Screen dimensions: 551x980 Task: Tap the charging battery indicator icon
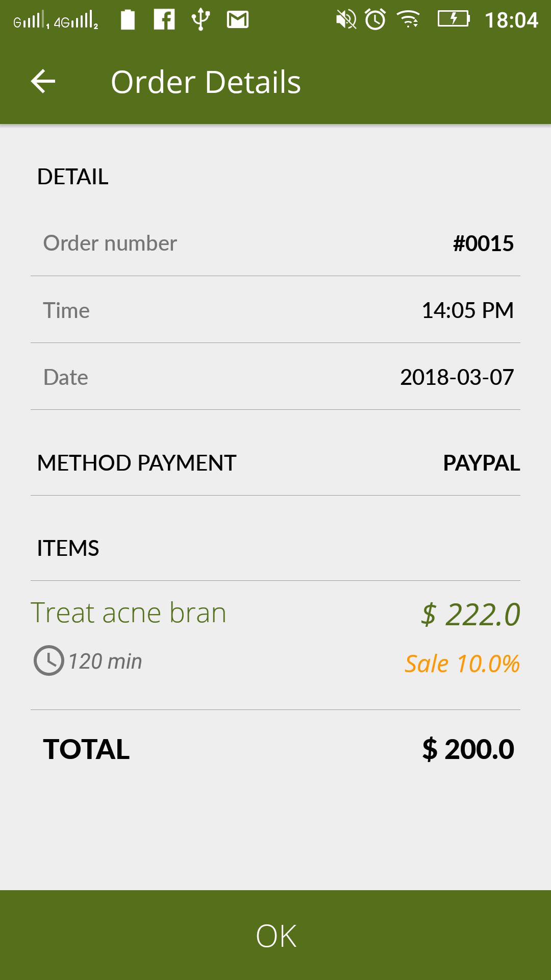tap(454, 19)
